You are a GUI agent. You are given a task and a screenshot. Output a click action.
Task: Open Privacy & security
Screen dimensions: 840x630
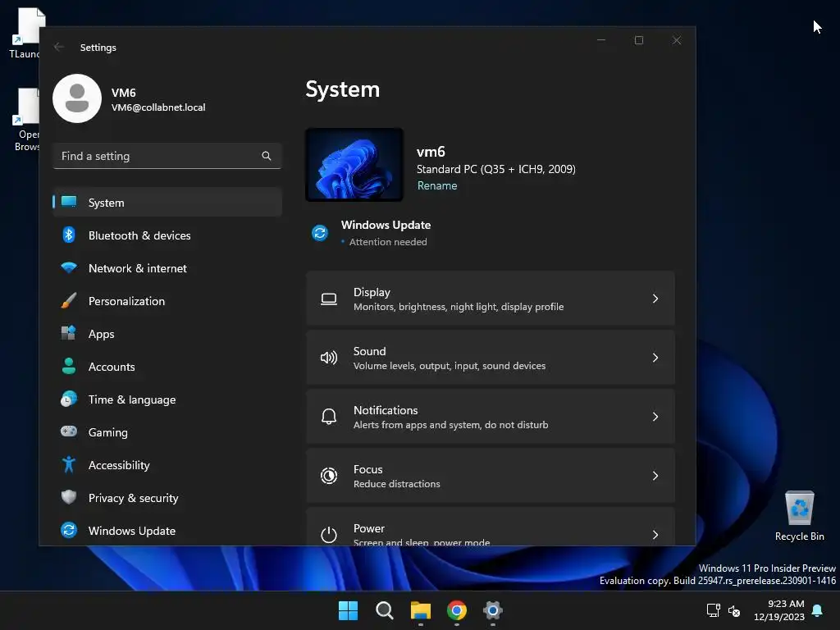click(x=167, y=497)
